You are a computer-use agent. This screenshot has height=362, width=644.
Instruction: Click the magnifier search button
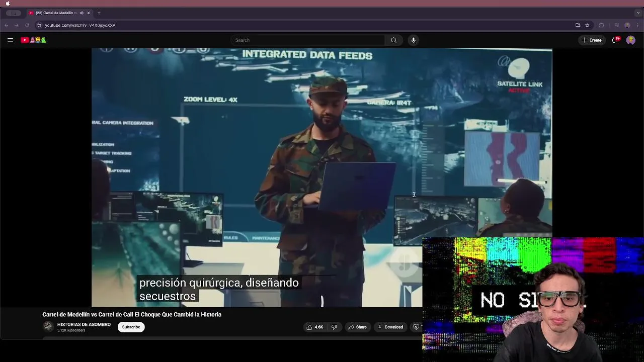pos(393,40)
